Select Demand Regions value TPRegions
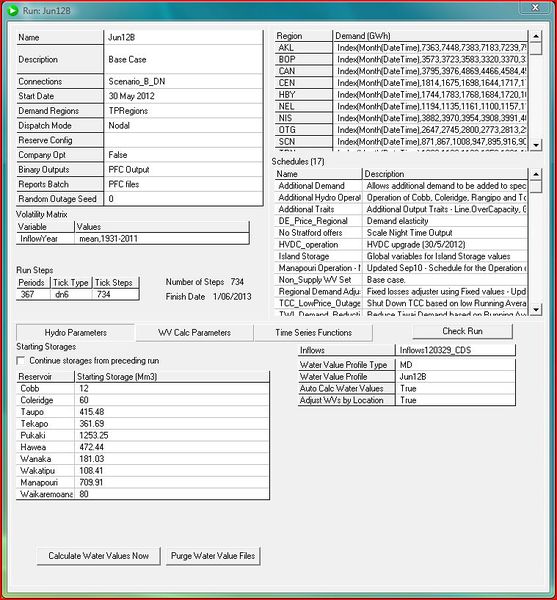The width and height of the screenshot is (557, 600). pyautogui.click(x=183, y=111)
